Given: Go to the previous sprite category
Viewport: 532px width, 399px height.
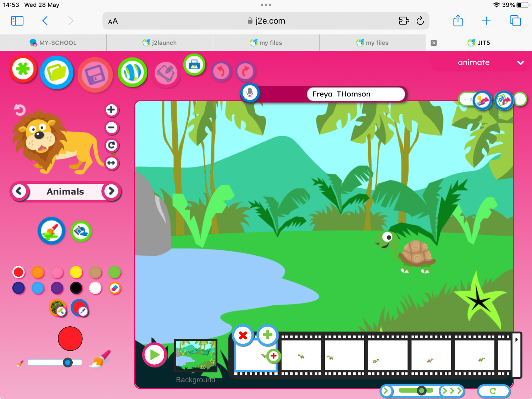Looking at the screenshot, I should click(x=19, y=192).
